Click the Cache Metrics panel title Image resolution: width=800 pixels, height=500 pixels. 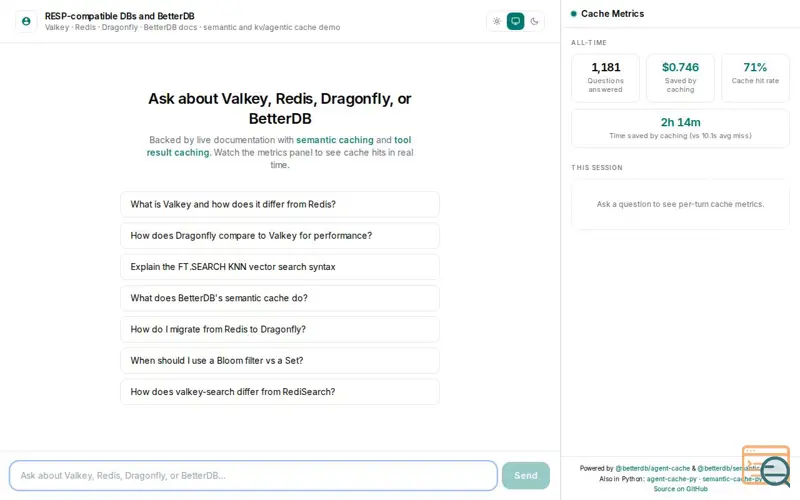612,14
